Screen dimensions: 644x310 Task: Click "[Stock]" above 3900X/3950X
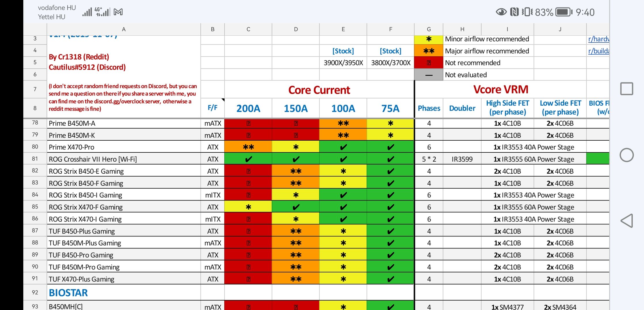(343, 51)
